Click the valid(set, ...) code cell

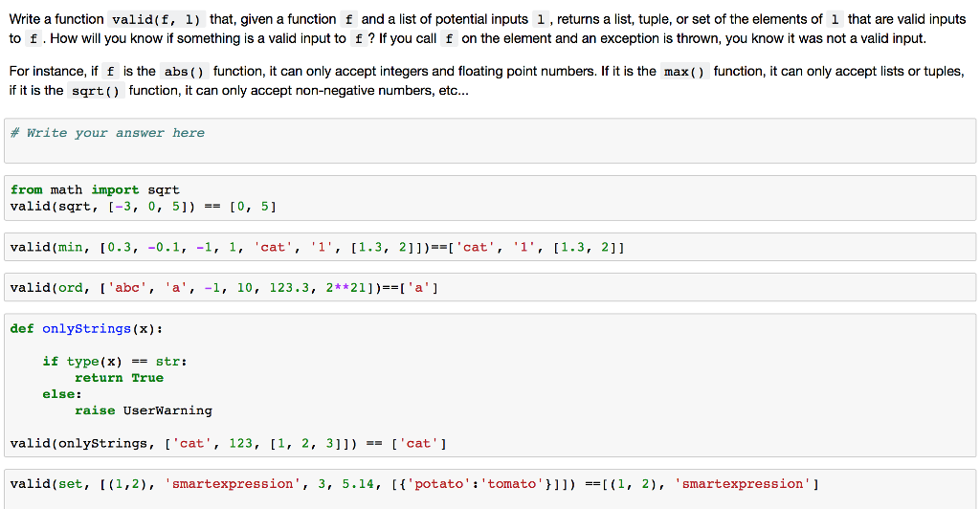[x=490, y=489]
